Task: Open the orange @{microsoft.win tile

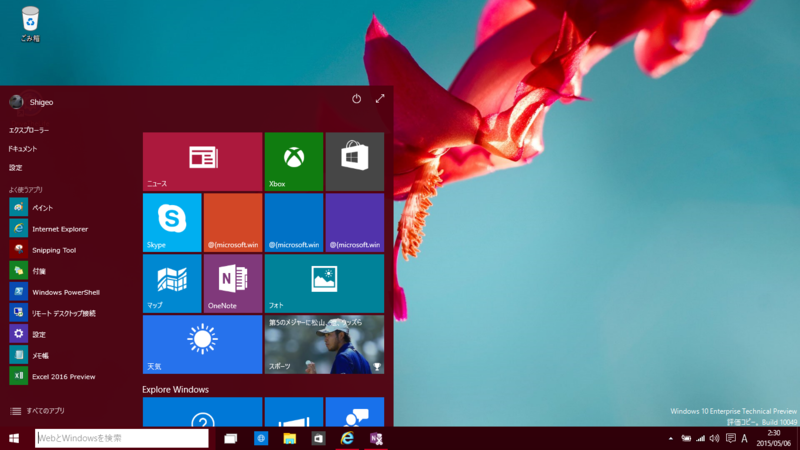Action: coord(233,222)
